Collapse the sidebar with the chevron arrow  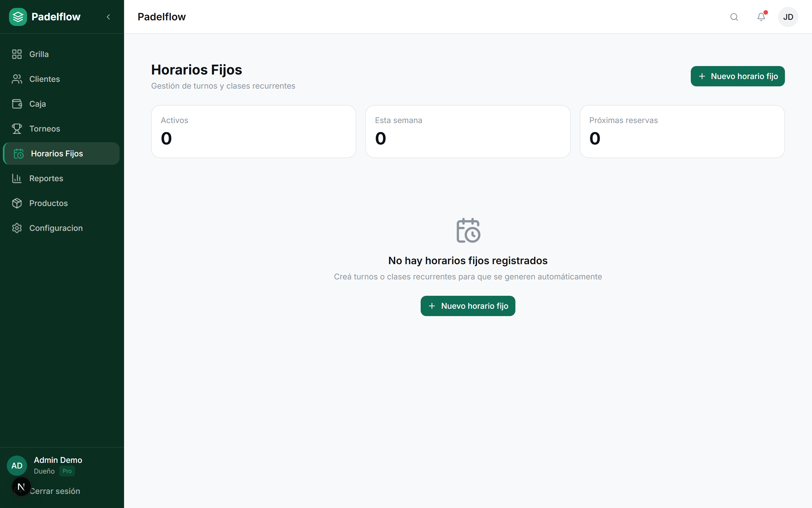click(108, 17)
